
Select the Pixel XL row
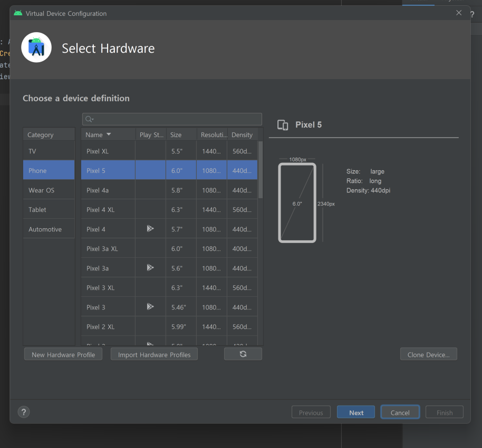tap(169, 151)
